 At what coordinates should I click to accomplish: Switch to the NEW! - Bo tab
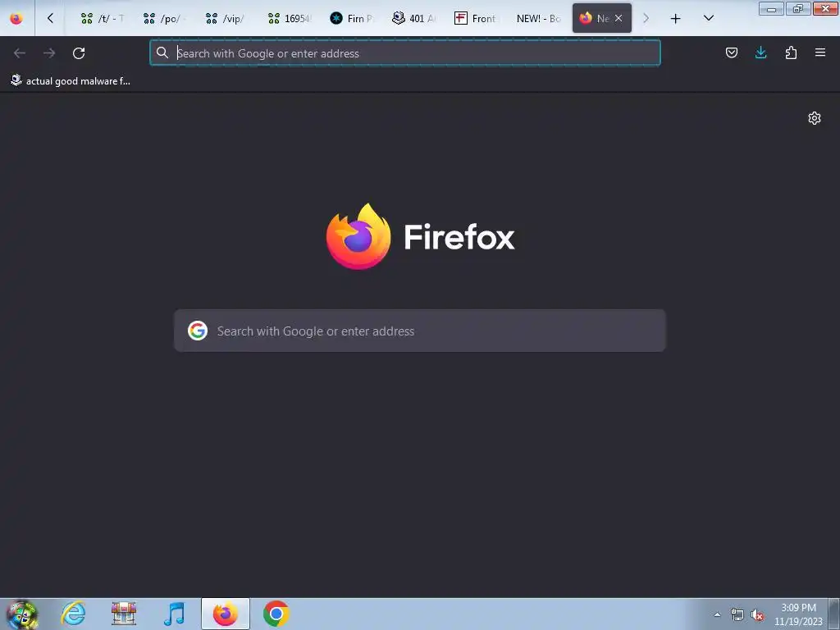point(538,18)
